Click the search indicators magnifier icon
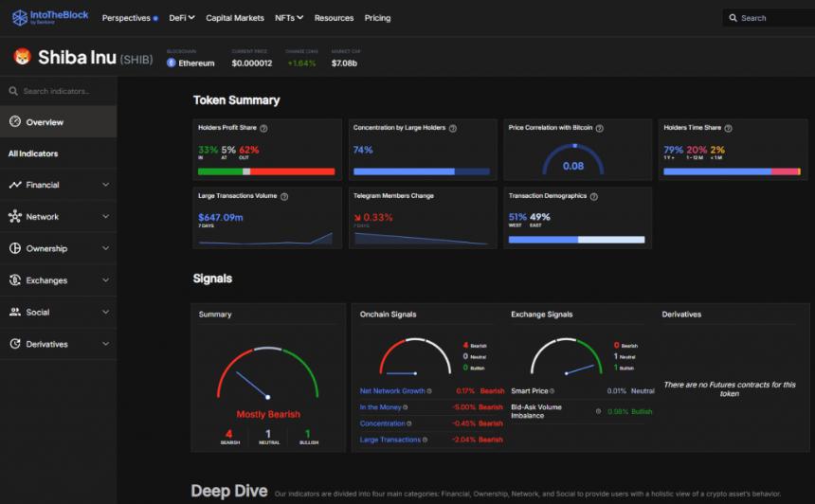Screen dimensions: 815x504 pos(13,91)
